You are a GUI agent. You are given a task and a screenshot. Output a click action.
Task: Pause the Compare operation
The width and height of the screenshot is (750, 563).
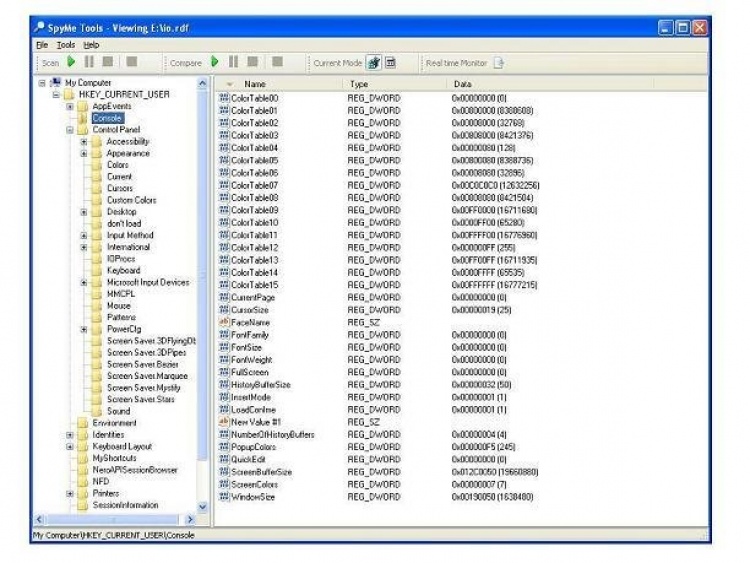coord(233,62)
